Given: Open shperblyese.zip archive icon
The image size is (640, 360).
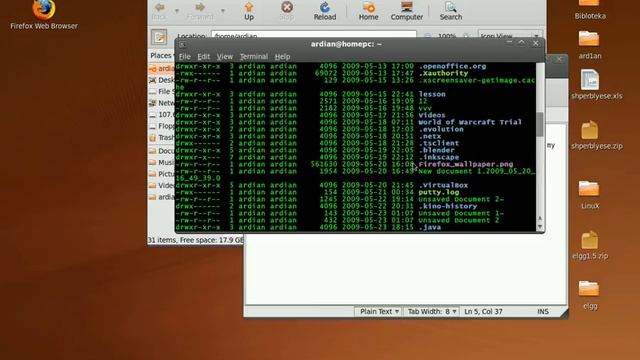Looking at the screenshot, I should (x=596, y=136).
